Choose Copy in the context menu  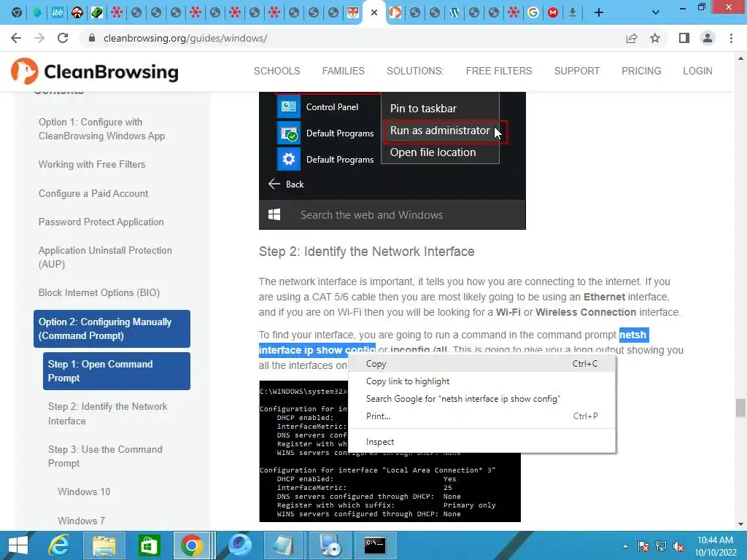coord(482,364)
